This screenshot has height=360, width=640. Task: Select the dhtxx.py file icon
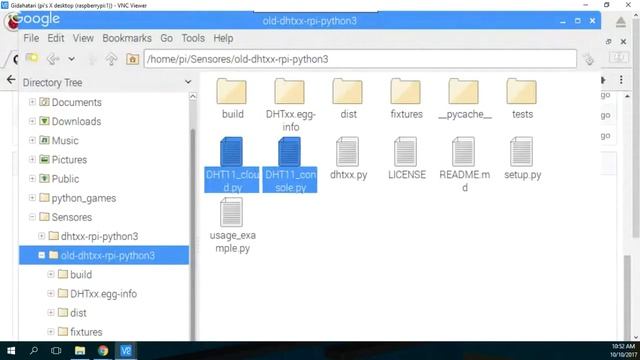click(x=347, y=151)
